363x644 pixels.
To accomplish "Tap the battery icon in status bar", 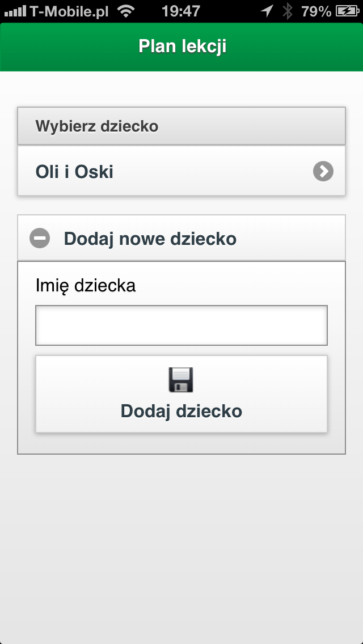I will [x=347, y=11].
